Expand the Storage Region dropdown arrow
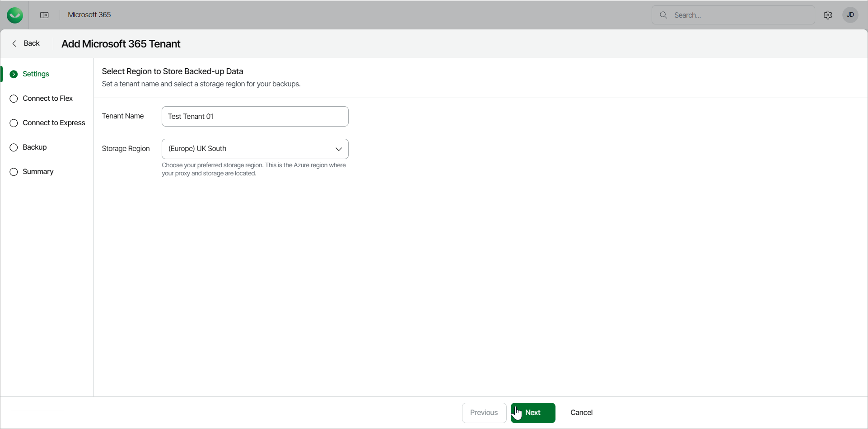Image resolution: width=868 pixels, height=429 pixels. [339, 149]
